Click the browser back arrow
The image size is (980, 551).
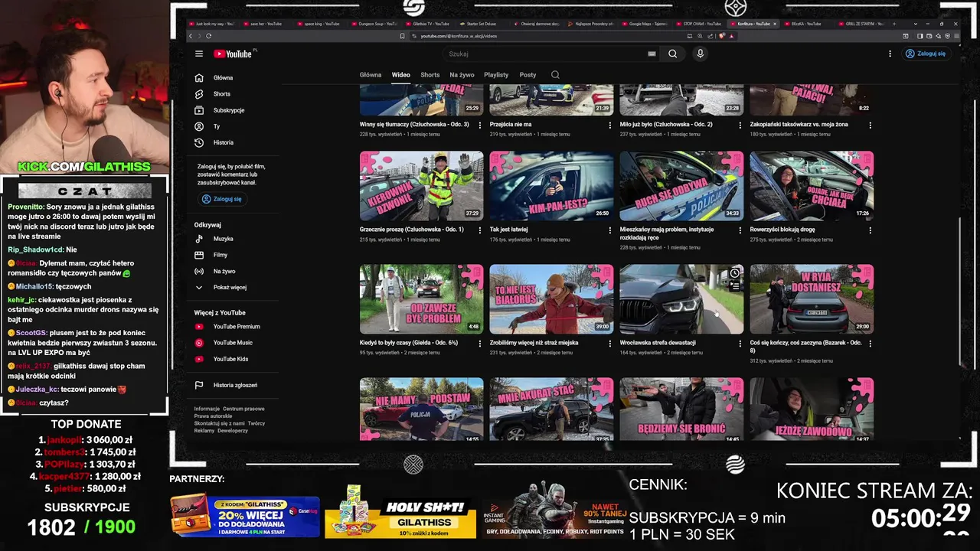[191, 36]
